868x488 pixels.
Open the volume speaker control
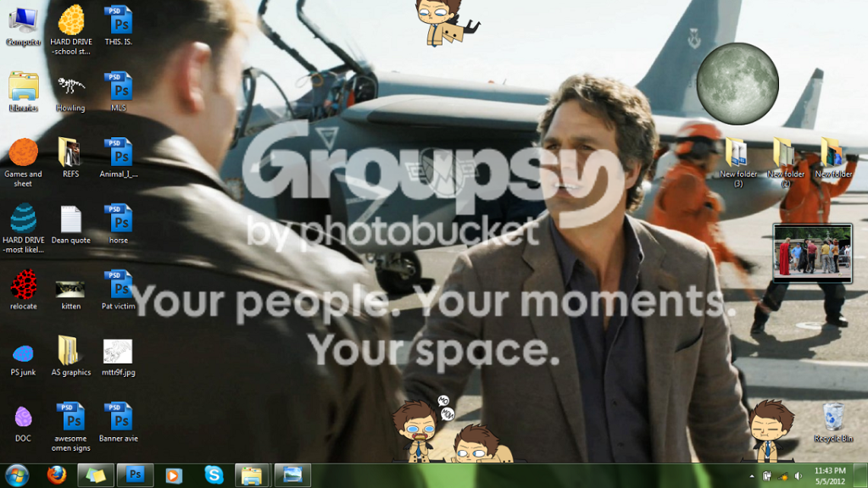[798, 476]
